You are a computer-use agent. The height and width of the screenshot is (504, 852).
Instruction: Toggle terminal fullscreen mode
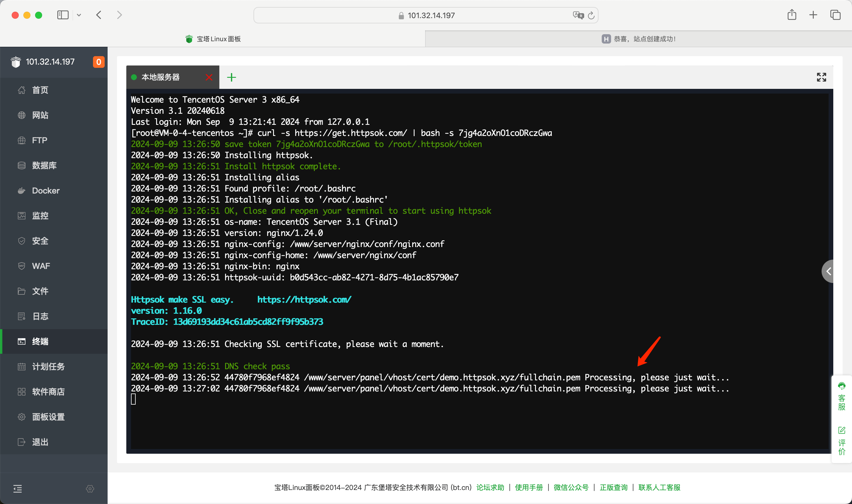821,77
